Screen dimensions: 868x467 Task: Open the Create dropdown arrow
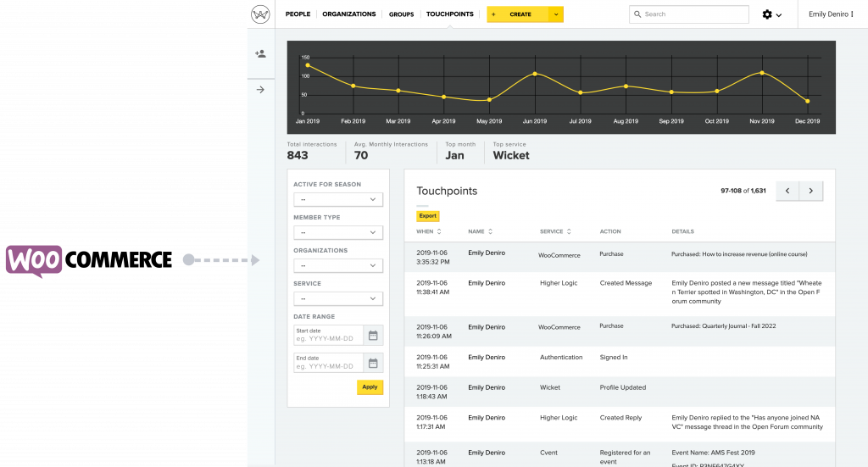tap(556, 14)
